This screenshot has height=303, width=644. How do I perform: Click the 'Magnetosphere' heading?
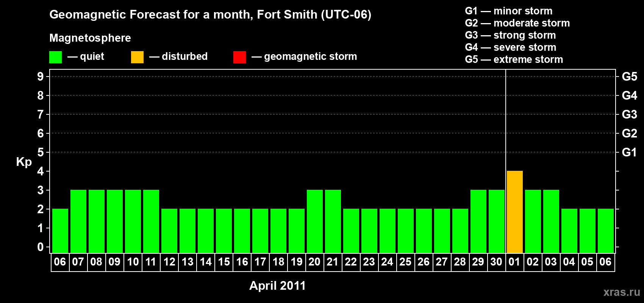pos(90,38)
